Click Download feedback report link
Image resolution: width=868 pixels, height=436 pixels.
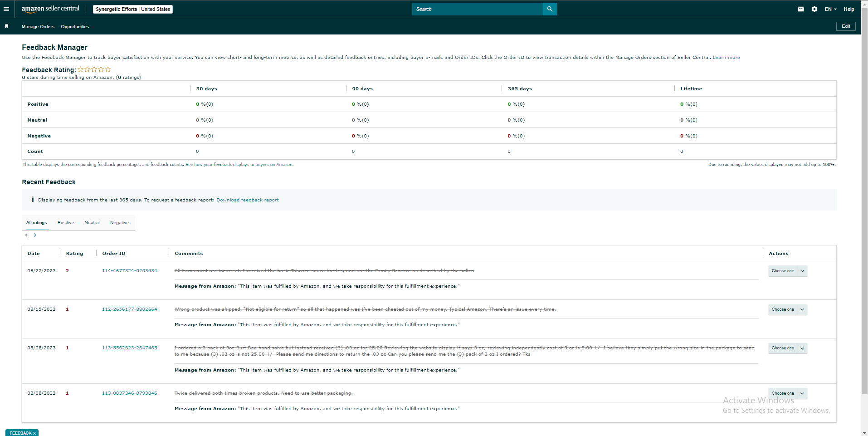click(x=248, y=200)
